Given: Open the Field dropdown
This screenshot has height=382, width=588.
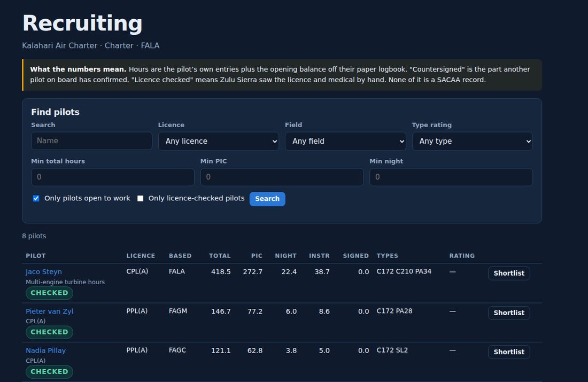Looking at the screenshot, I should (345, 142).
